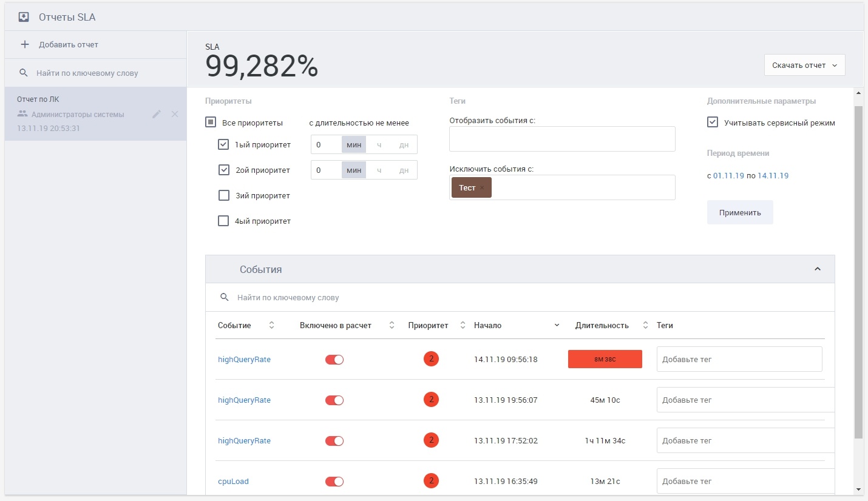This screenshot has height=501, width=868.
Task: Sort by 'Длительность' column arrows
Action: (x=645, y=325)
